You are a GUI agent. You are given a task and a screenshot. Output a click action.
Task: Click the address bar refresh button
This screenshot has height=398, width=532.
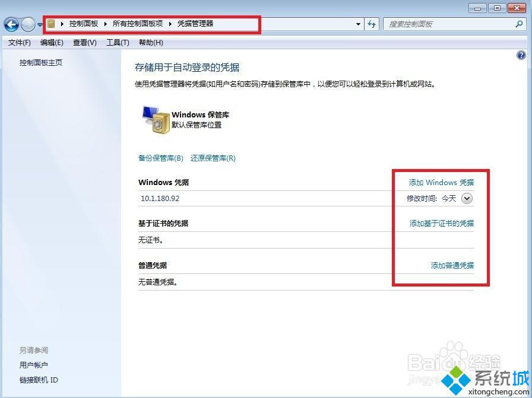pyautogui.click(x=372, y=24)
